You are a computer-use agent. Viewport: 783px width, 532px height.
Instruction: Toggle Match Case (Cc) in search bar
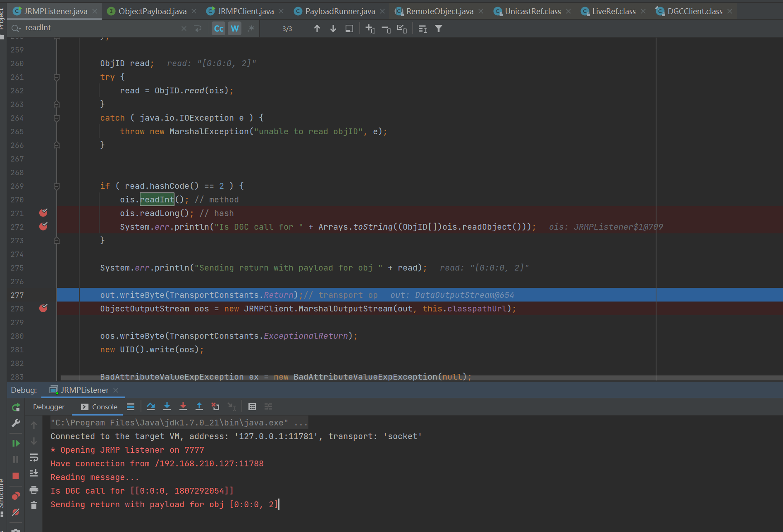coord(219,28)
